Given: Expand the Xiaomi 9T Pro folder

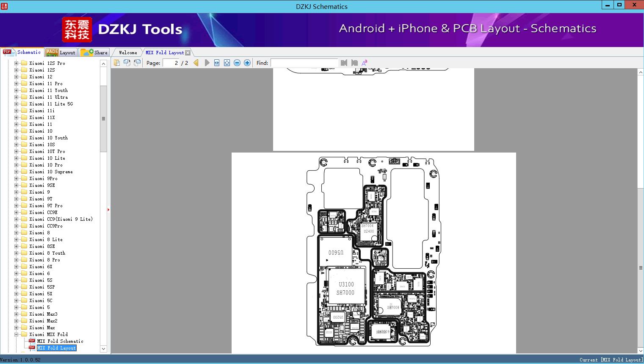Looking at the screenshot, I should click(x=17, y=206).
